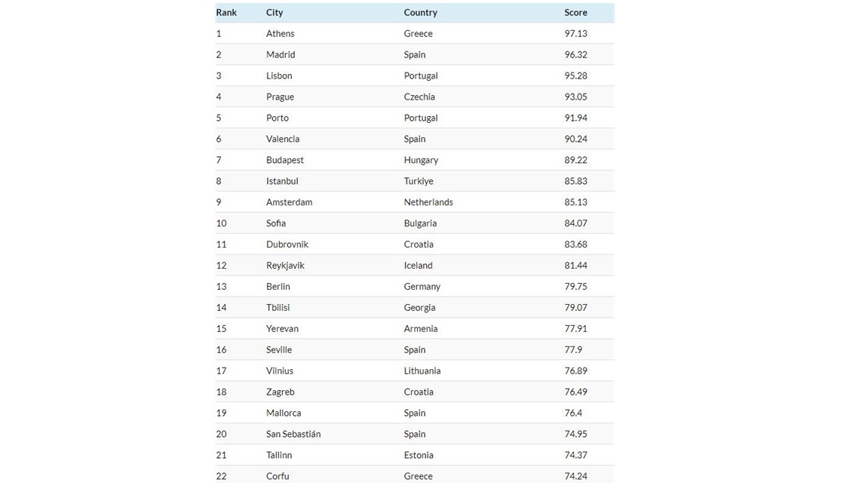Click the City column header
The width and height of the screenshot is (868, 483).
coord(275,12)
